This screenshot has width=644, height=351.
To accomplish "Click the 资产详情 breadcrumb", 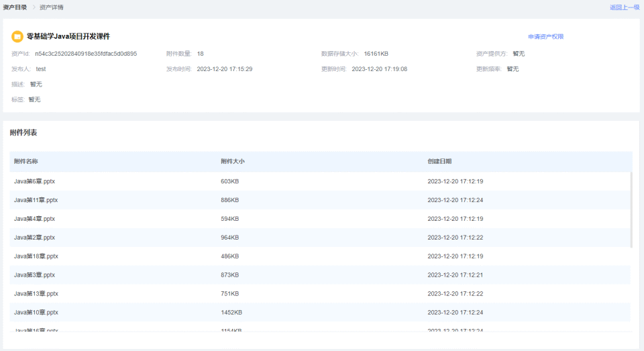I will pos(52,7).
